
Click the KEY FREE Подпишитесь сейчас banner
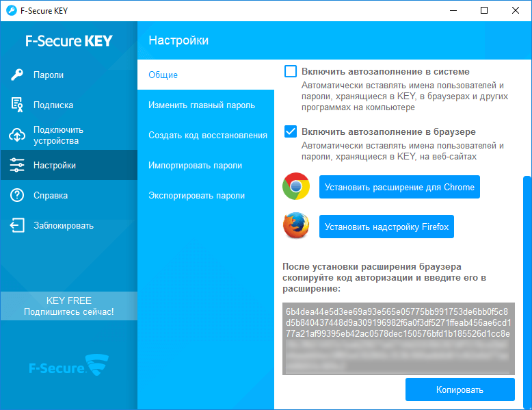(69, 306)
